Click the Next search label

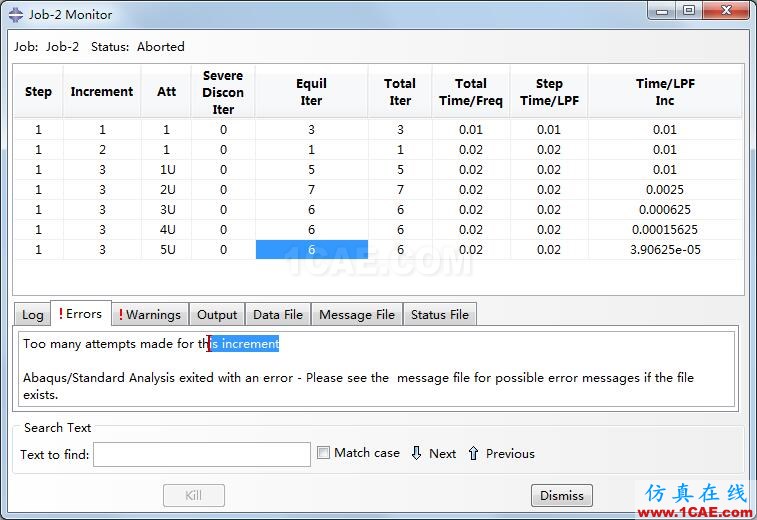pyautogui.click(x=442, y=454)
